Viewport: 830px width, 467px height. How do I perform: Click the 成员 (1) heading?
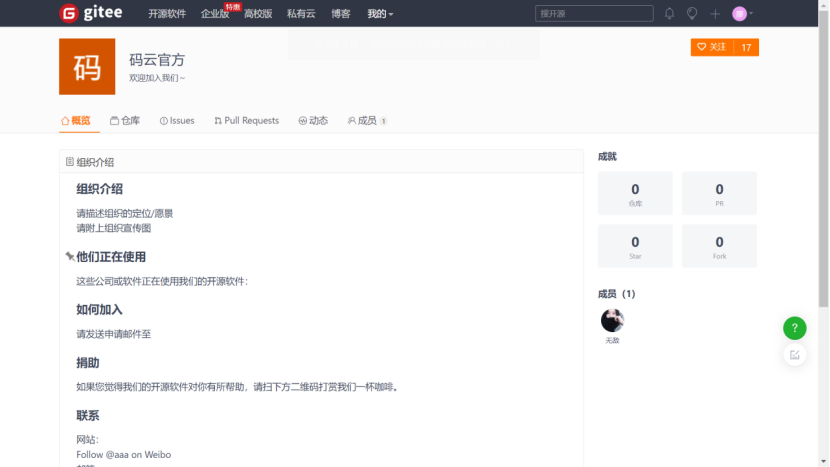[x=616, y=294]
